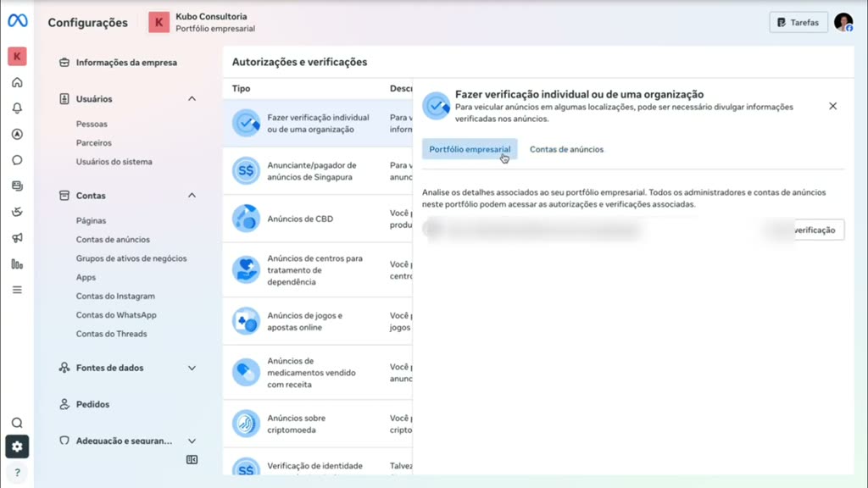Open Contas de anúncios in sidebar
This screenshot has height=488, width=868.
coord(113,240)
